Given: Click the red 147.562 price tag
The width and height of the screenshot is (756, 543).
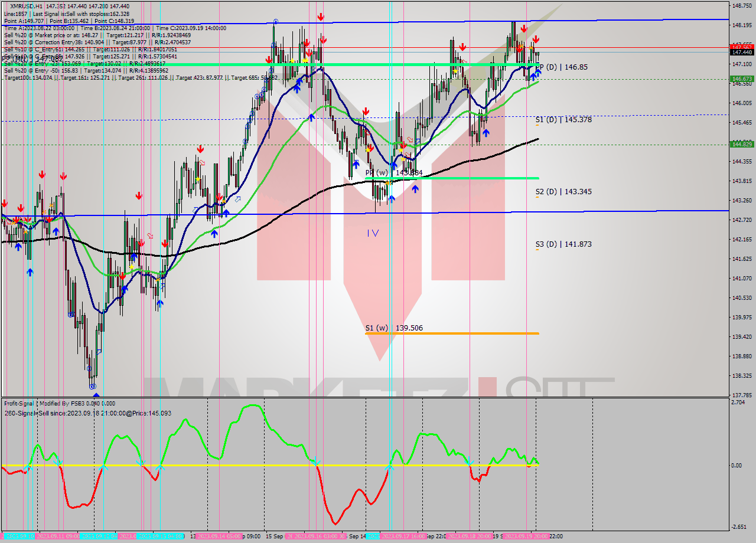Looking at the screenshot, I should tap(742, 47).
